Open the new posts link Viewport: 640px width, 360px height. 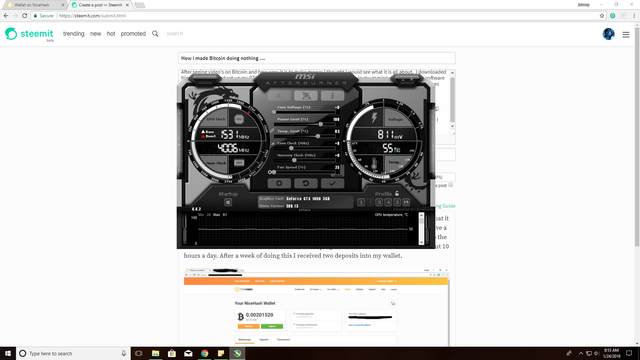pos(96,33)
